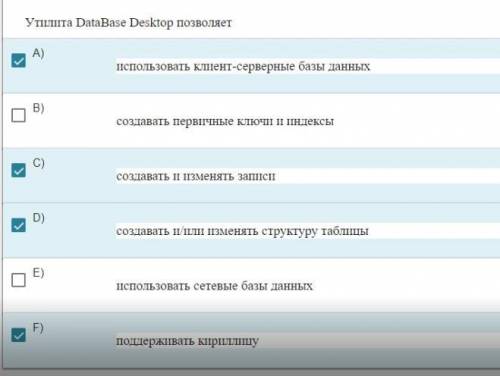500x376 pixels.
Task: Uncheck option A checkbox
Action: click(x=18, y=60)
